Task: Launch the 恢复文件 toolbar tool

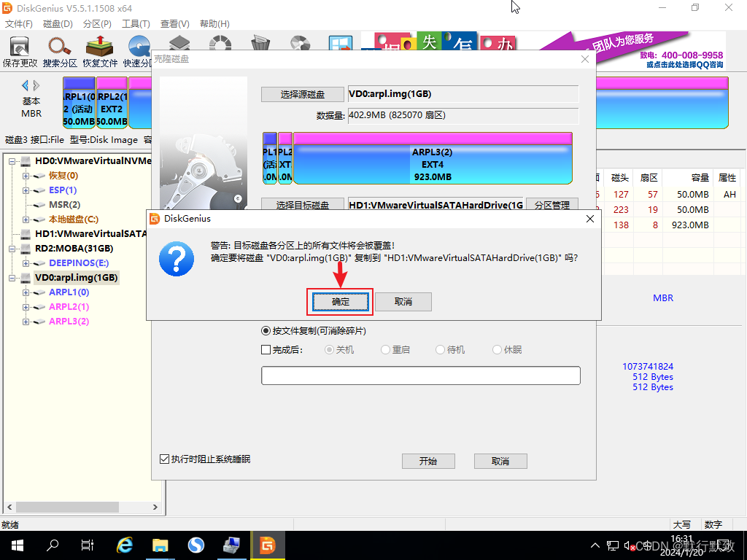Action: 99,52
